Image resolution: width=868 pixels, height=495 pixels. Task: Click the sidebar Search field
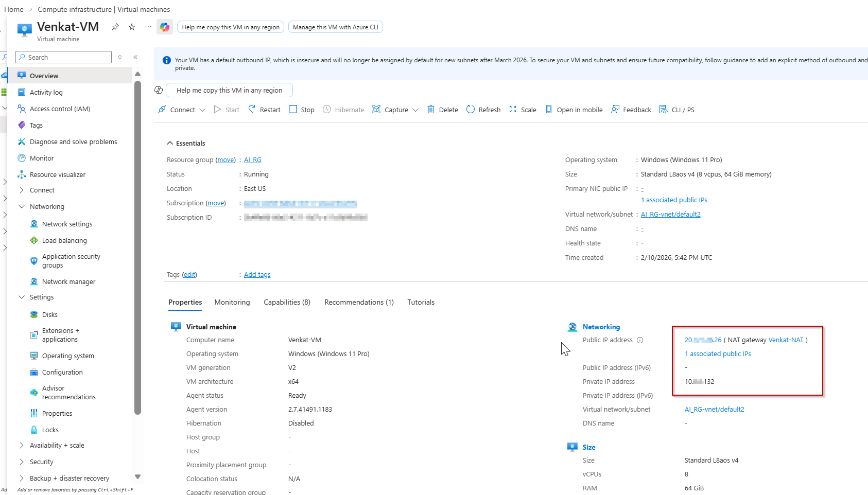[x=64, y=57]
